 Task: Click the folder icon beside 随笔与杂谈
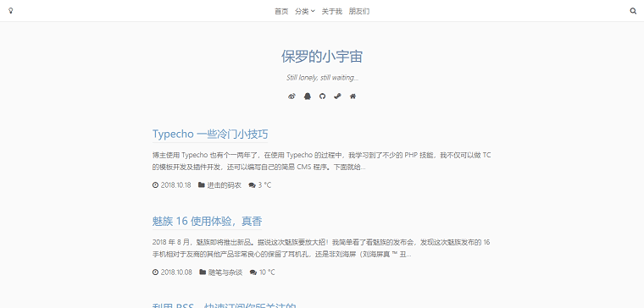coord(203,272)
